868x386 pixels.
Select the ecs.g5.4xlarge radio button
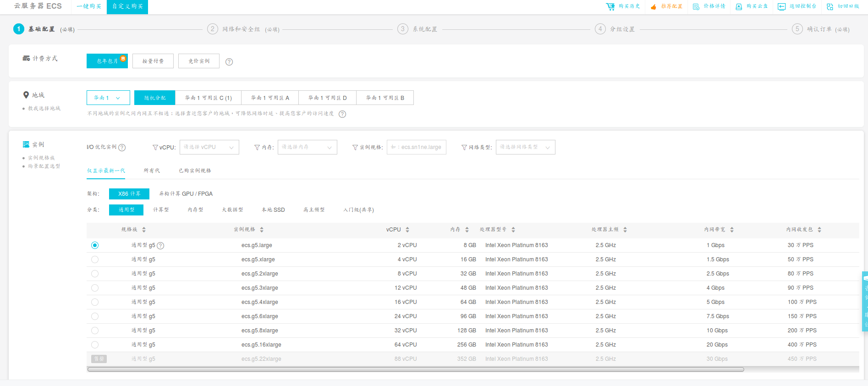(95, 302)
